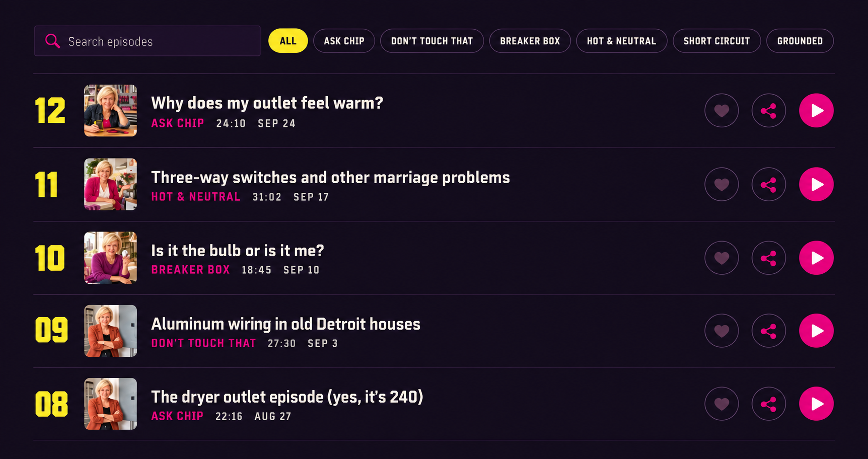Share the Three-way switches episode

(769, 184)
